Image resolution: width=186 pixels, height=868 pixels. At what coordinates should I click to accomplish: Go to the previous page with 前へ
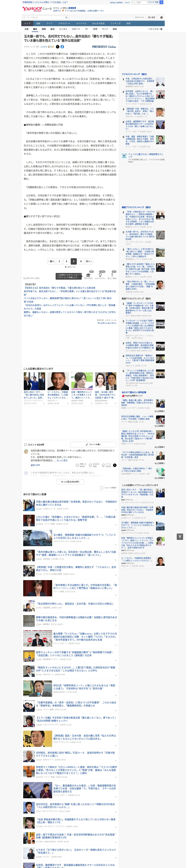pos(51,261)
